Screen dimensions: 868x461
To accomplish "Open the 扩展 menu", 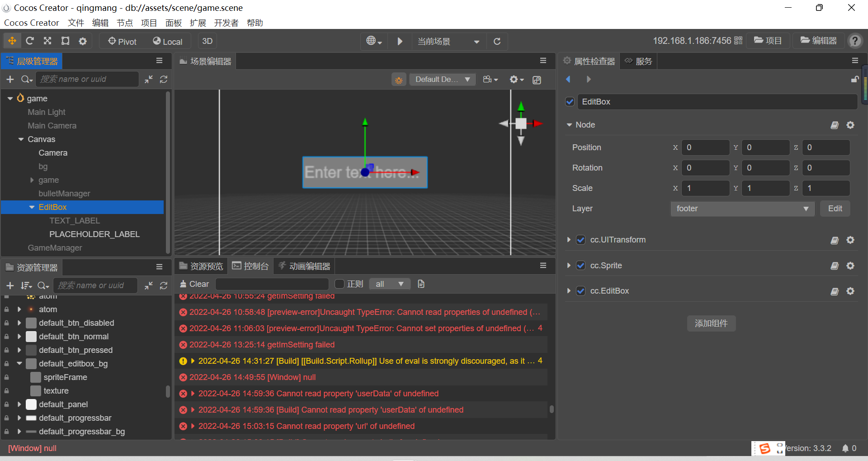I will 198,23.
